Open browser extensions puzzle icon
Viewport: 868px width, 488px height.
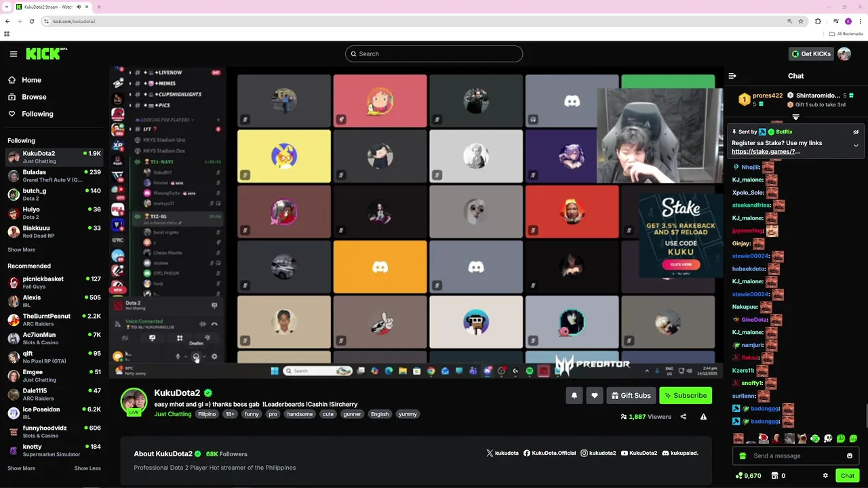818,21
